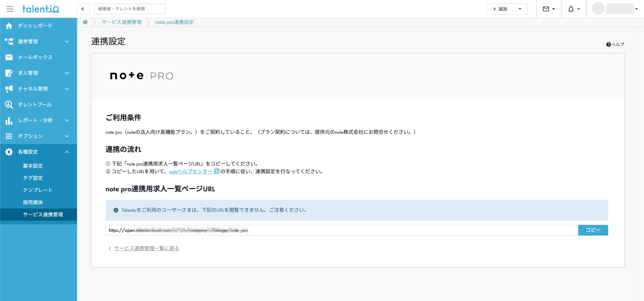Open the 追加 add dropdown
This screenshot has width=644, height=301.
click(x=507, y=9)
